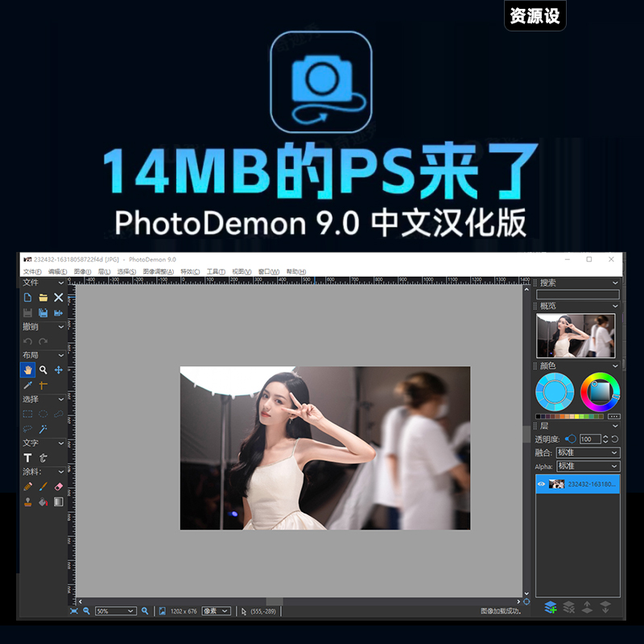Select the Rectangle selection tool
This screenshot has height=644, width=644.
point(27,414)
